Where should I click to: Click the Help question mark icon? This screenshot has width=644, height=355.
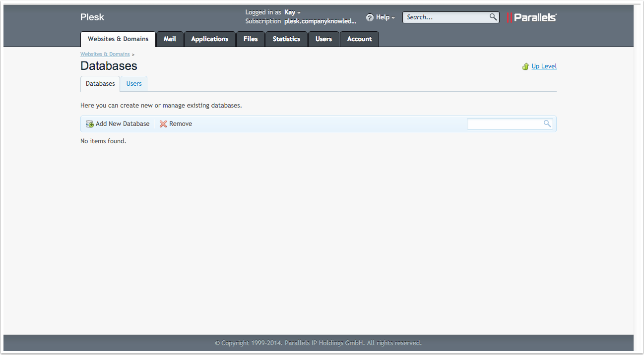click(370, 17)
